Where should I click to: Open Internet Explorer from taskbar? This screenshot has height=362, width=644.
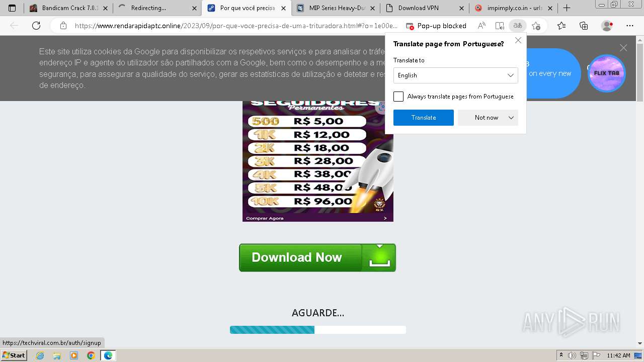click(x=40, y=355)
